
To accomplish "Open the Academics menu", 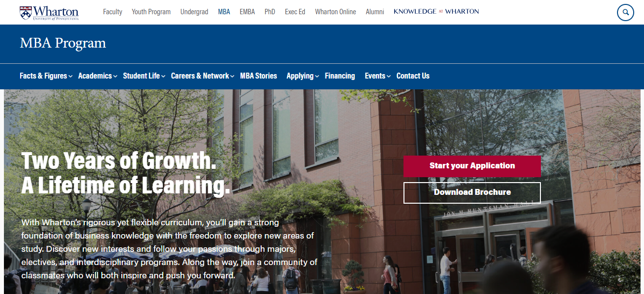I will pyautogui.click(x=95, y=76).
